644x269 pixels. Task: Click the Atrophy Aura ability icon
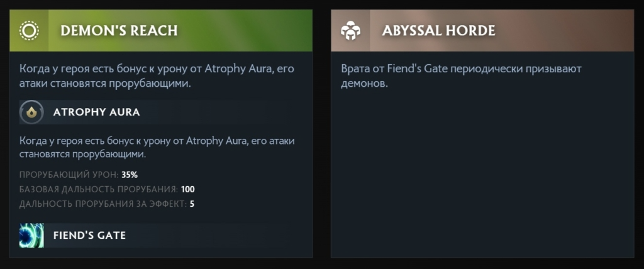tap(31, 112)
